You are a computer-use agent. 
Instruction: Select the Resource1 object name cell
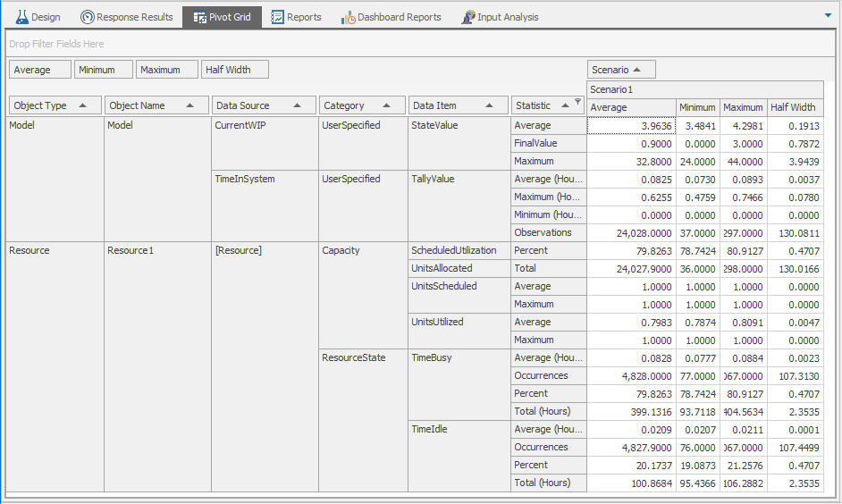coord(157,366)
